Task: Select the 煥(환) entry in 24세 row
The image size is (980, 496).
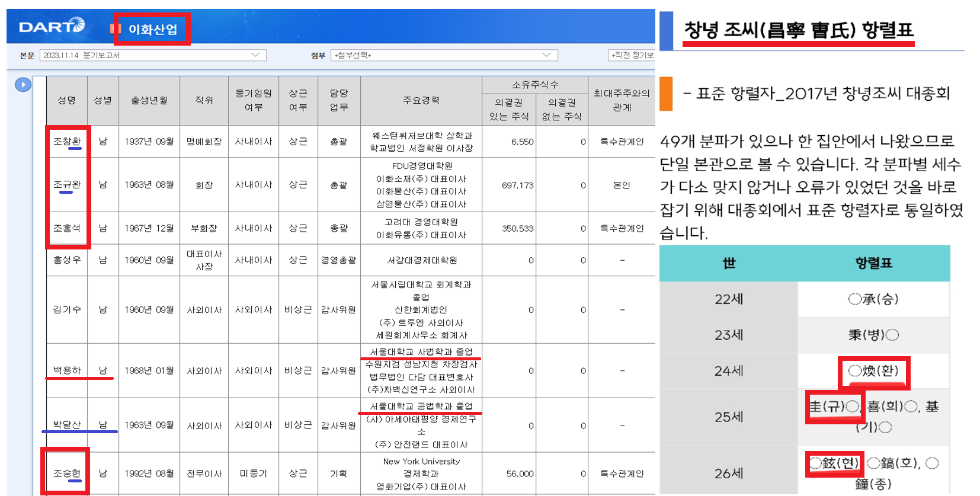Action: pos(873,371)
